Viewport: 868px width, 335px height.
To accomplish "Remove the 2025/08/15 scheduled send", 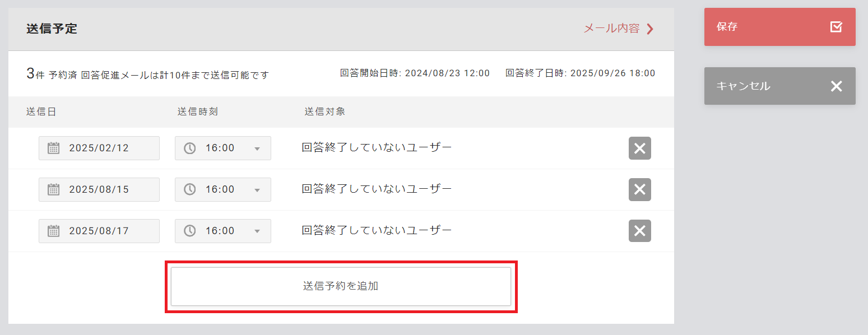I will (x=639, y=190).
